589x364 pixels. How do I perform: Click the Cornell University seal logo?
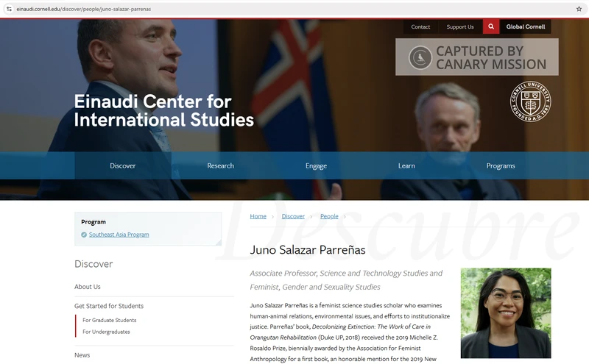pos(530,101)
